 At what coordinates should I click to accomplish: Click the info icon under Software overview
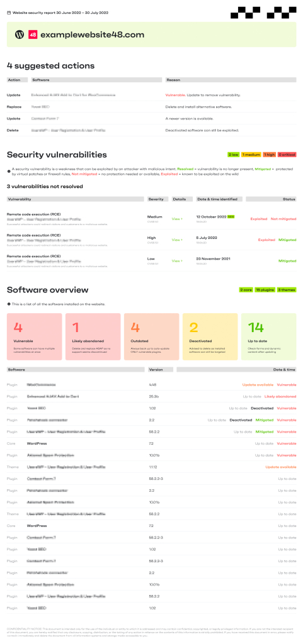click(9, 304)
